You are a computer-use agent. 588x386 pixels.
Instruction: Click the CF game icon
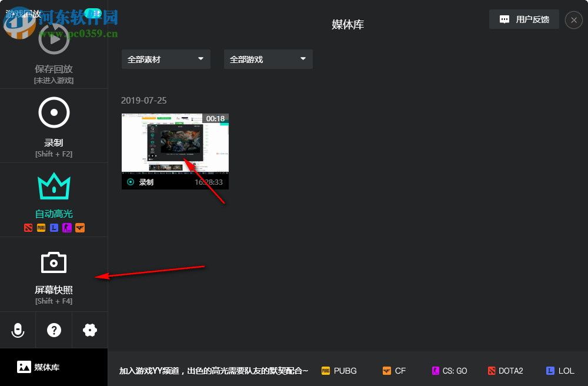[x=388, y=371]
